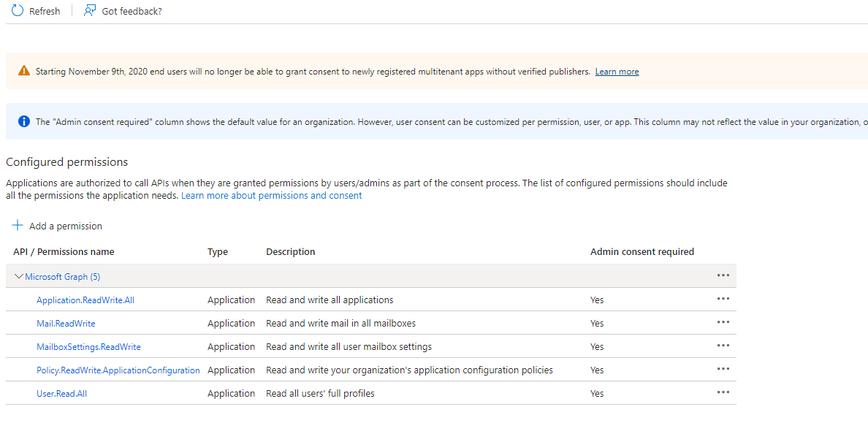The width and height of the screenshot is (868, 442).
Task: Click the orange warning triangle icon
Action: tap(24, 71)
